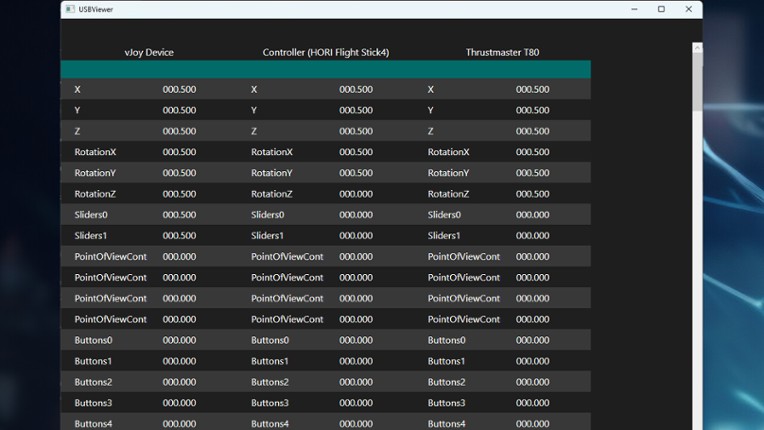Click the vertical scrollbar's up arrow
The image size is (764, 430).
click(697, 48)
